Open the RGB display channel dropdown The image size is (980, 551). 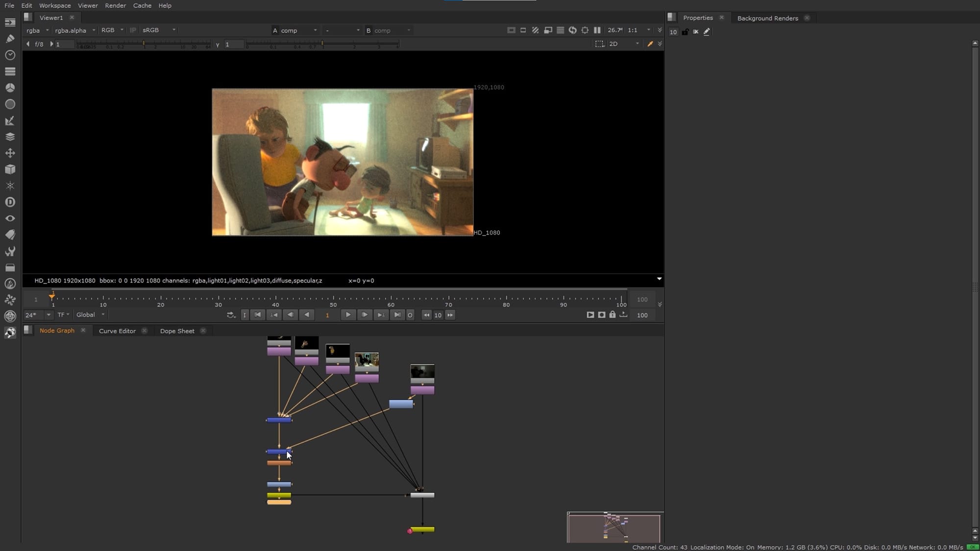point(112,30)
